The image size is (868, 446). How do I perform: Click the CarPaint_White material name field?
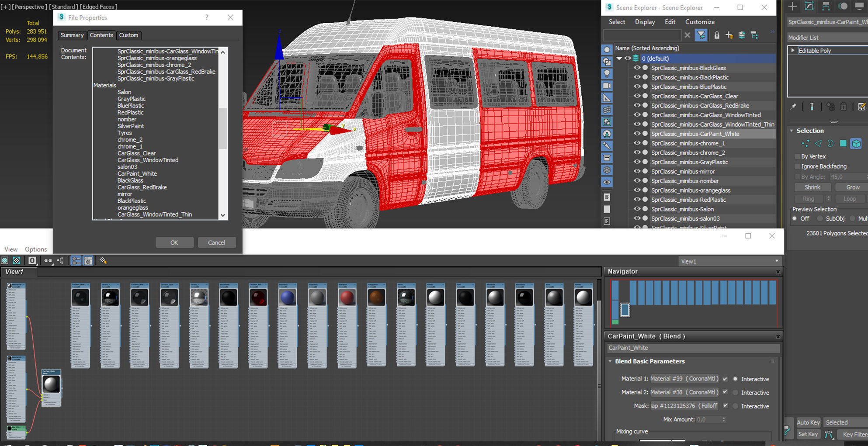[x=693, y=348]
